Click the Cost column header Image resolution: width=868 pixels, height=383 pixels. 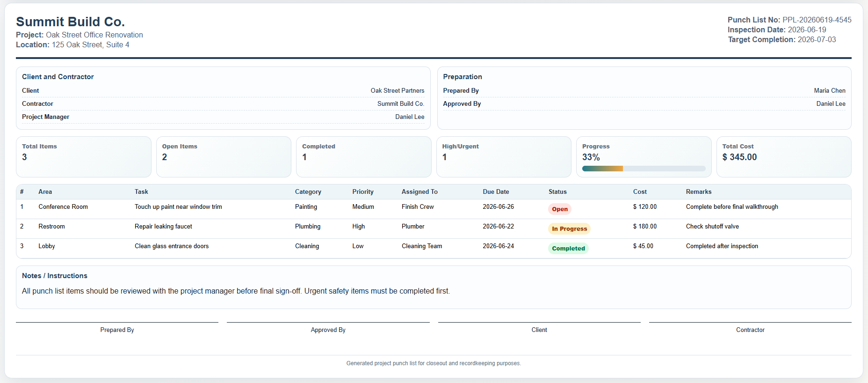click(x=640, y=192)
